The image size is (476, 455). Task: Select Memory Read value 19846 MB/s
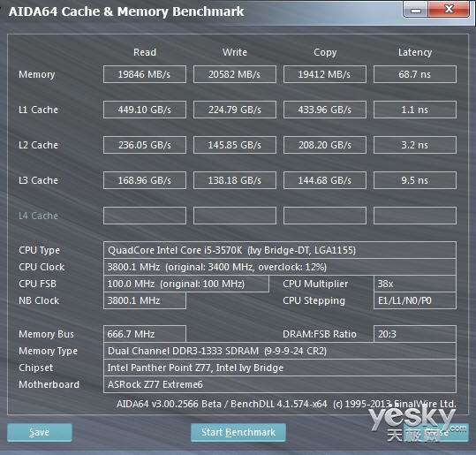pos(145,74)
